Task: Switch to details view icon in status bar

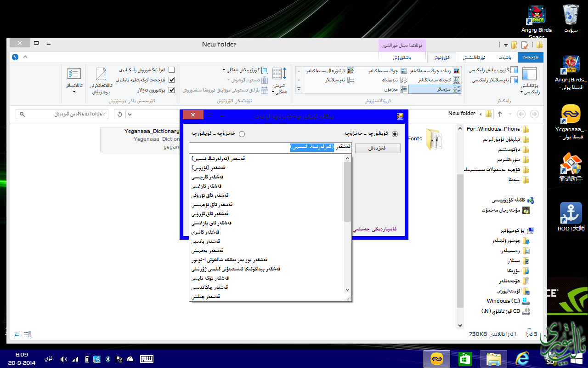Action: [27, 334]
